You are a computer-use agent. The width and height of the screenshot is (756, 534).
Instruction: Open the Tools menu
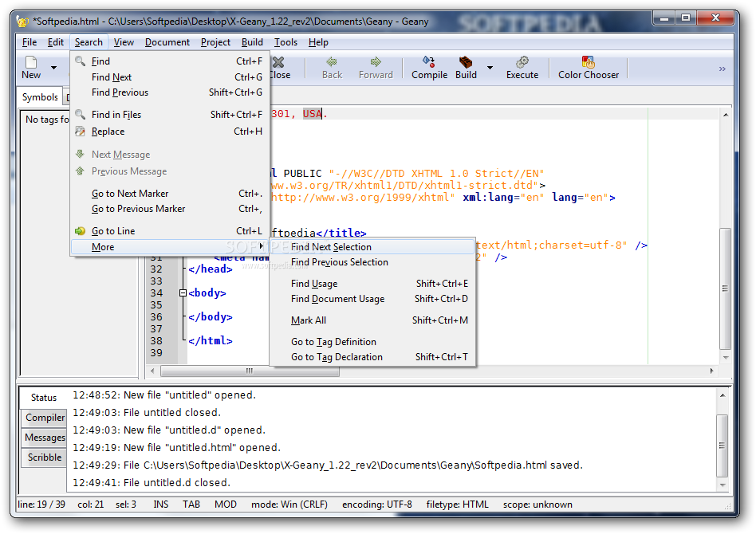[286, 42]
